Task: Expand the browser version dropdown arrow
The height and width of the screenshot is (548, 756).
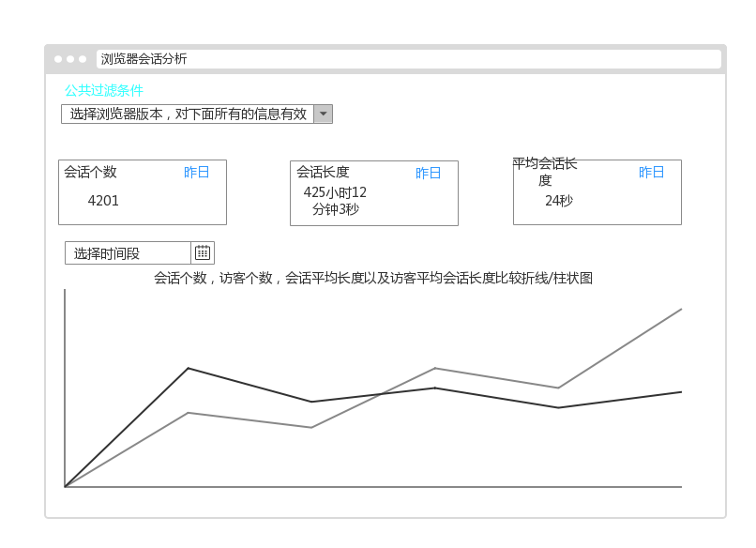Action: point(323,114)
